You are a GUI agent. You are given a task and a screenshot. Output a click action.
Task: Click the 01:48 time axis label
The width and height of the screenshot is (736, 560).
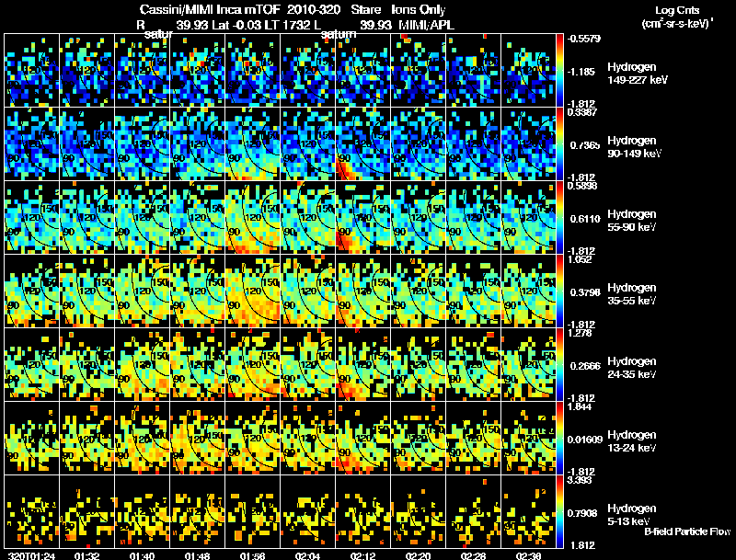click(197, 556)
